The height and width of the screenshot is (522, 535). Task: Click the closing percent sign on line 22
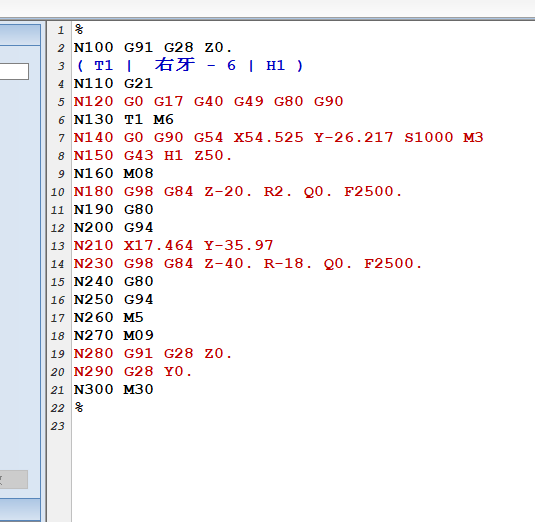[x=79, y=407]
